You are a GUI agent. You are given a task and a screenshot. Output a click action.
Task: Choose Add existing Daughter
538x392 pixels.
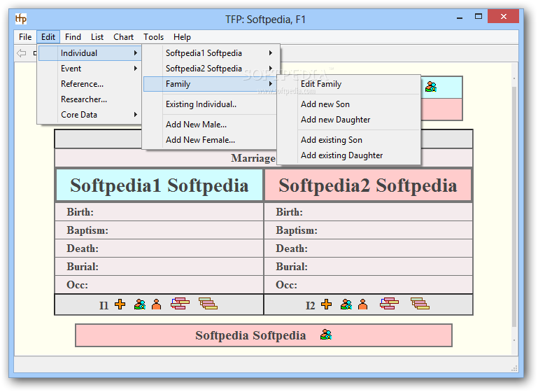(x=349, y=155)
